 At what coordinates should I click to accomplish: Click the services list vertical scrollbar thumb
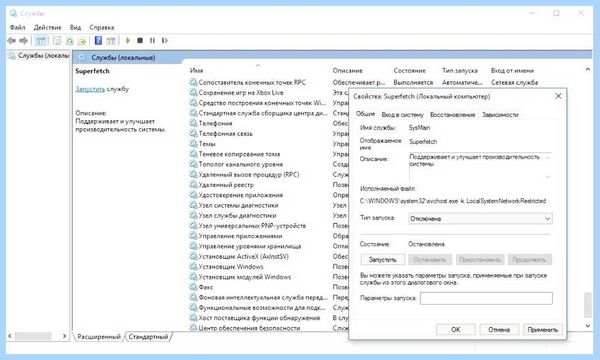click(588, 305)
